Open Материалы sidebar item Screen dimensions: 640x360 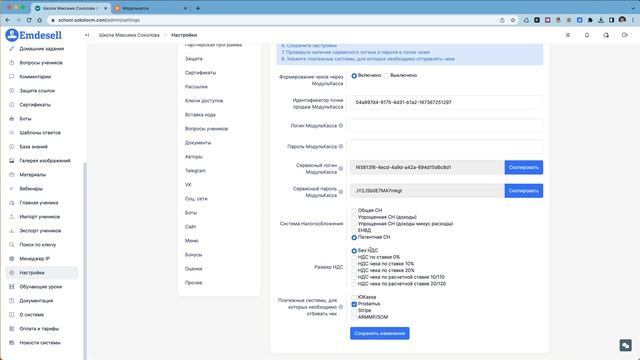tap(33, 175)
